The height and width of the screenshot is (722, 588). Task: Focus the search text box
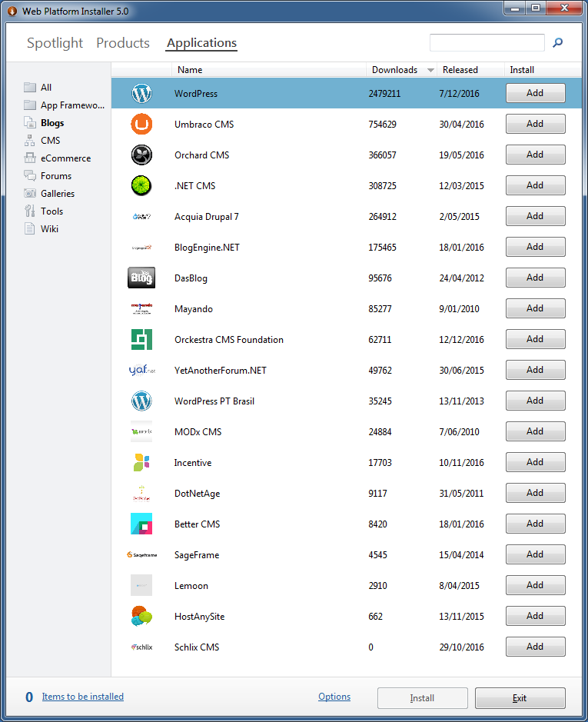[x=487, y=43]
